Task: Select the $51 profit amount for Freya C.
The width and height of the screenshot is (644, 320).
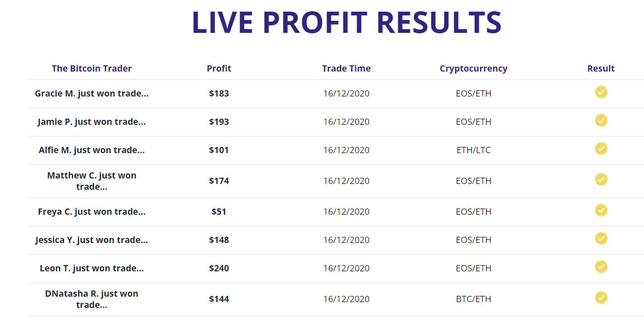Action: click(219, 212)
